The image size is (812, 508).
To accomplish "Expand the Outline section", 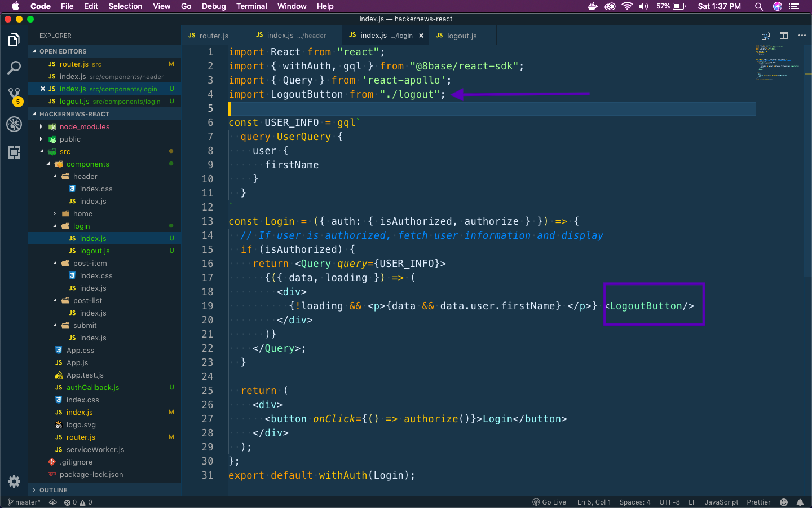I will pos(104,490).
